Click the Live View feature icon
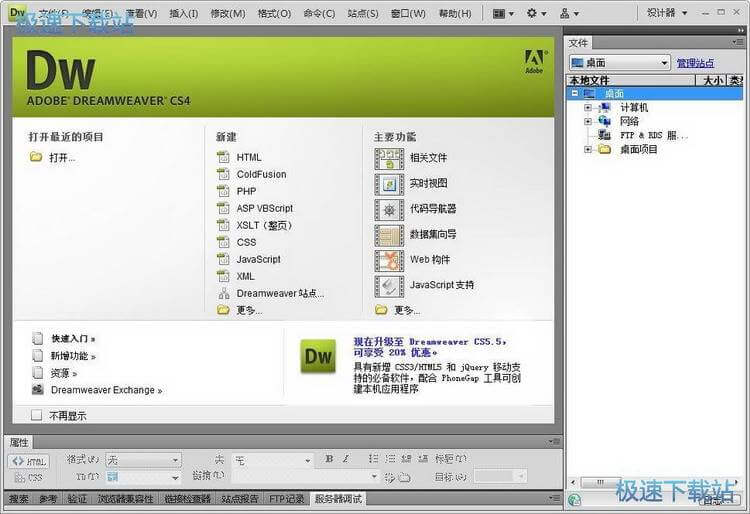Image resolution: width=750 pixels, height=514 pixels. click(389, 184)
